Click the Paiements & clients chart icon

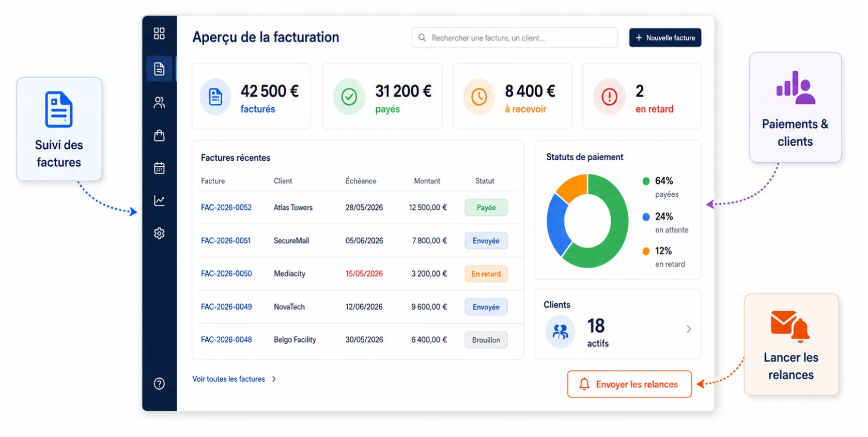(x=796, y=88)
